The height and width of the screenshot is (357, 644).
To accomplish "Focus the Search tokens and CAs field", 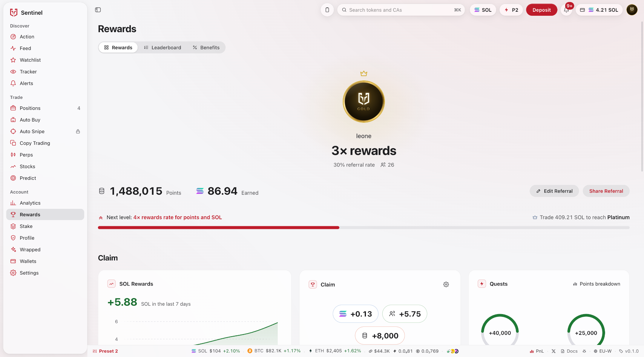I will tap(401, 10).
